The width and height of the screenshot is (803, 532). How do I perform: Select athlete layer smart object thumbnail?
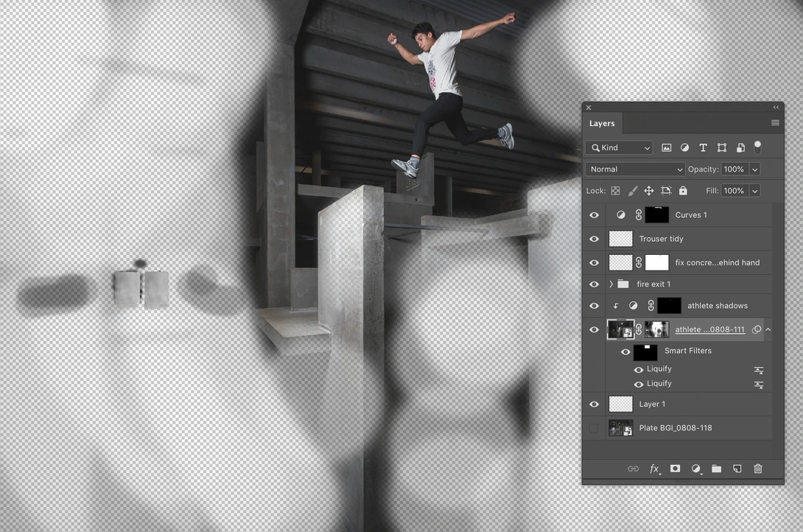(x=620, y=330)
